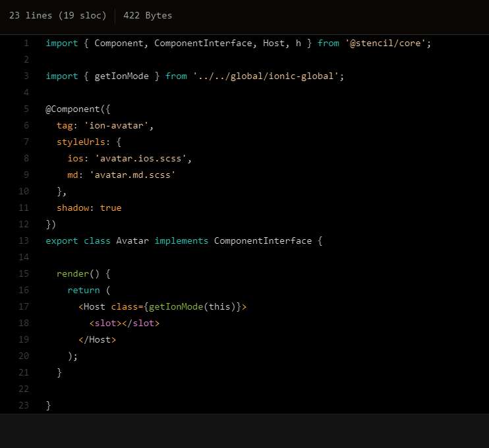
Task: Click the shadow property name
Action: [x=72, y=208]
